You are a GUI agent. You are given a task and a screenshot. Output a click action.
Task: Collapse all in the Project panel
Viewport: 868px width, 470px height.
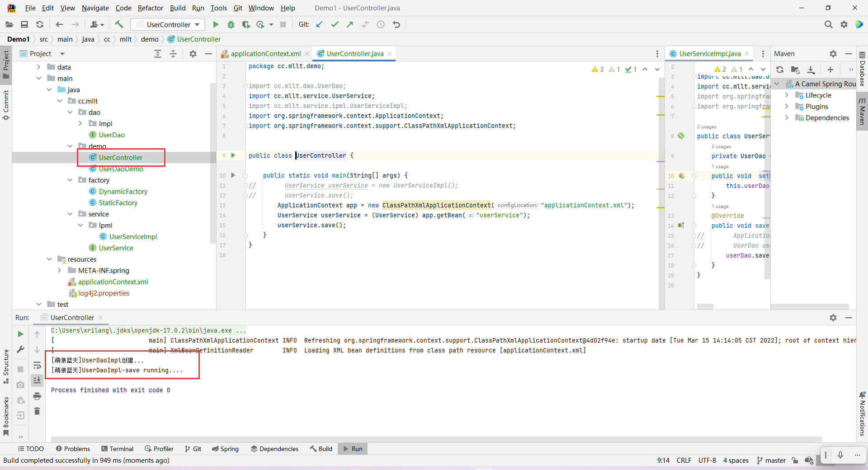pos(173,54)
